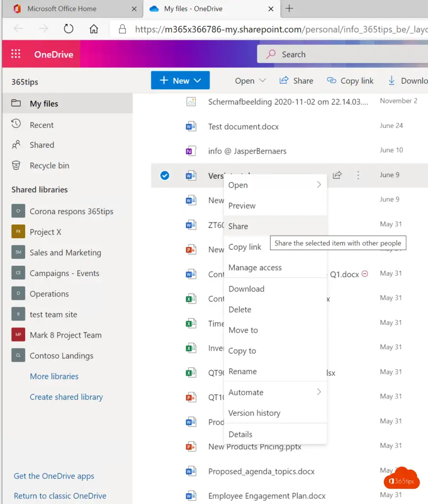Click the Mark 8 Project Team library icon
This screenshot has height=504, width=428.
coord(18,335)
